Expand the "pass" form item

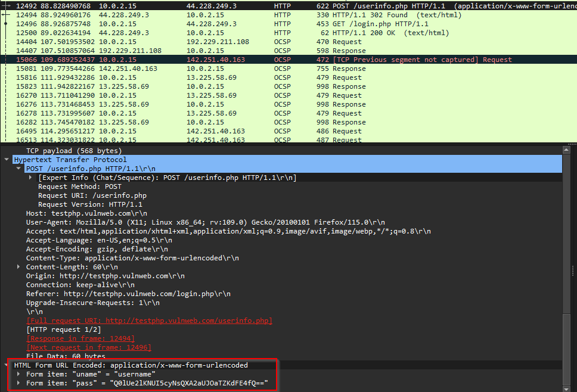(19, 383)
